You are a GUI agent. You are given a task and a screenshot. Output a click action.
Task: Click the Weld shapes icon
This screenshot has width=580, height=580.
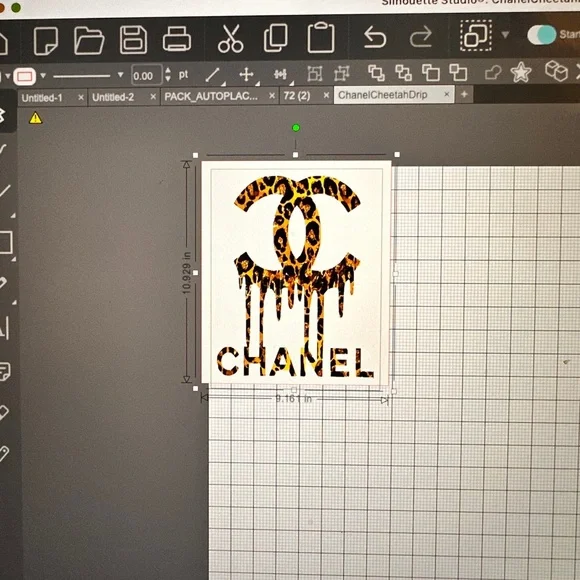click(493, 72)
